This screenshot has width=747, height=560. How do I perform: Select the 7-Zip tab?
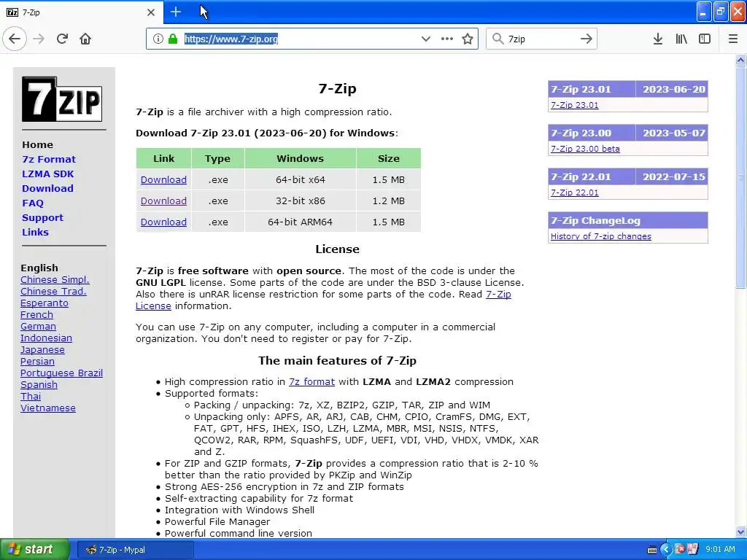tap(81, 12)
